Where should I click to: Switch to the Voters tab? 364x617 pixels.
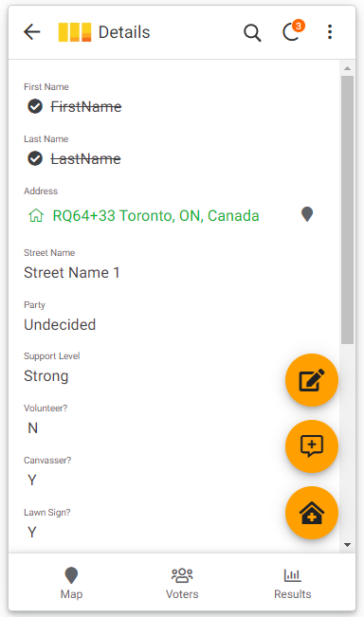[x=182, y=583]
